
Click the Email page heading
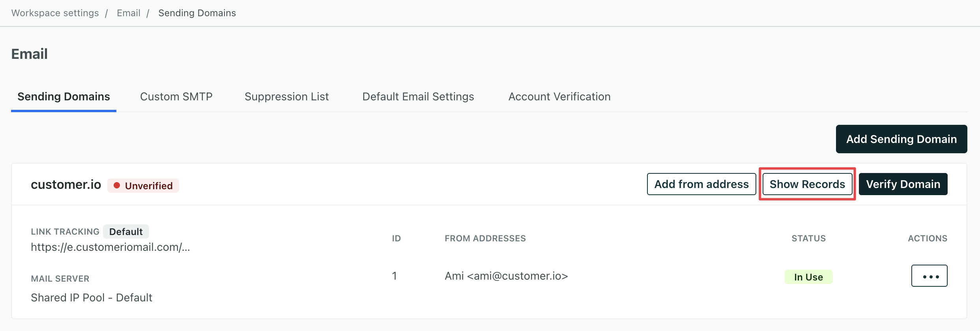click(x=30, y=54)
